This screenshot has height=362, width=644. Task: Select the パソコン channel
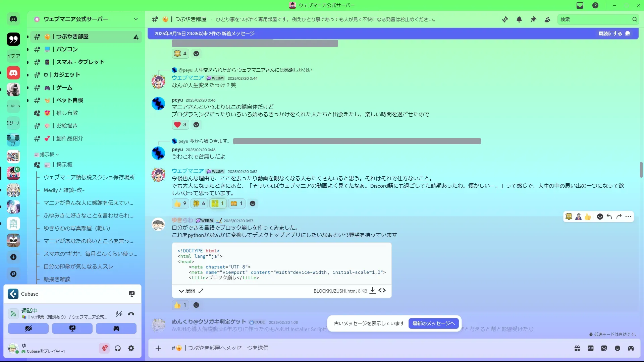[67, 49]
